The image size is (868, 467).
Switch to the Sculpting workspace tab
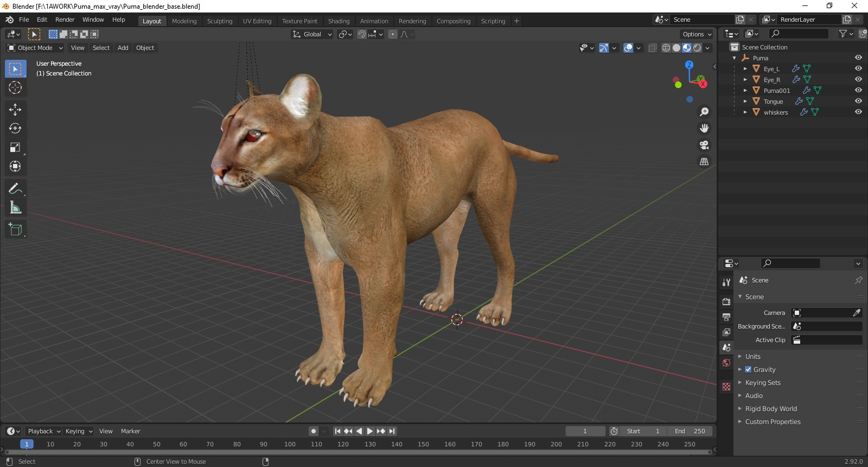[x=220, y=21]
